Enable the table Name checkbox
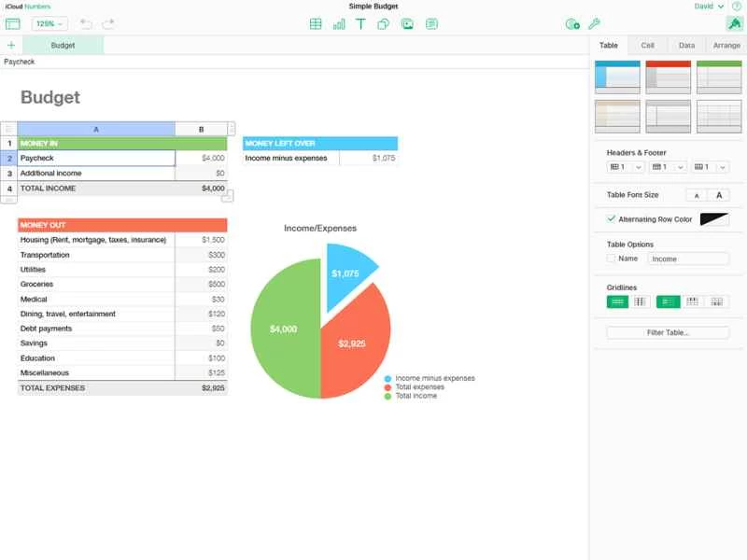The width and height of the screenshot is (747, 560). (611, 259)
